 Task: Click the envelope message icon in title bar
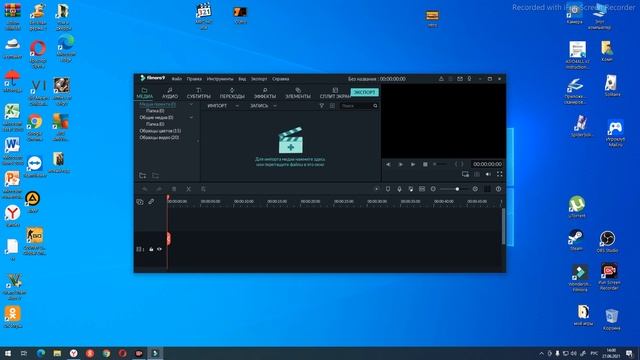460,79
